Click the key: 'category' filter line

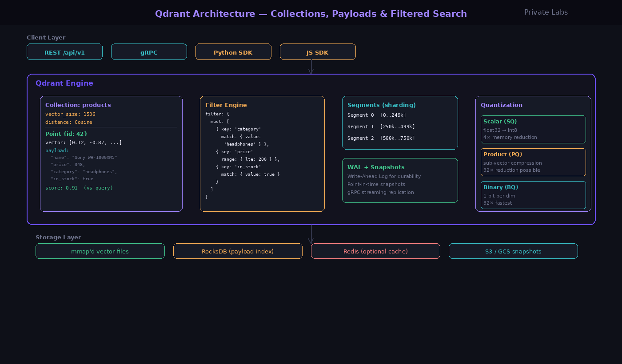239,129
